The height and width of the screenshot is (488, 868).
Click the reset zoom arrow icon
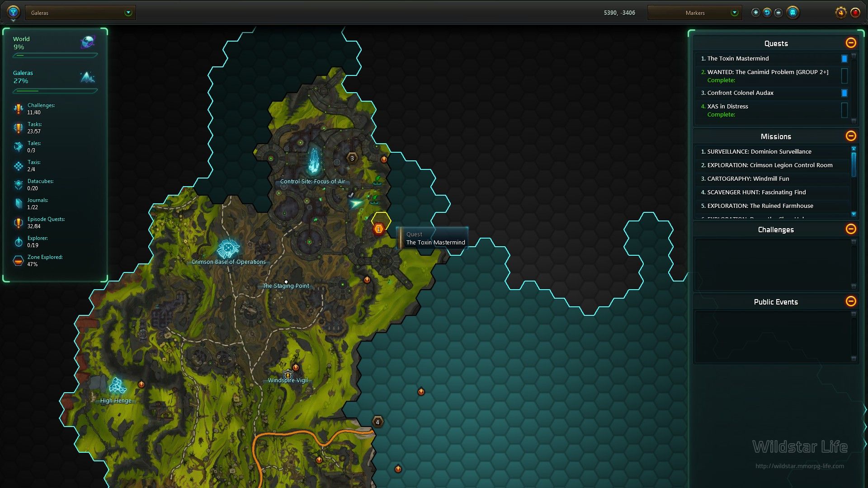tap(767, 13)
